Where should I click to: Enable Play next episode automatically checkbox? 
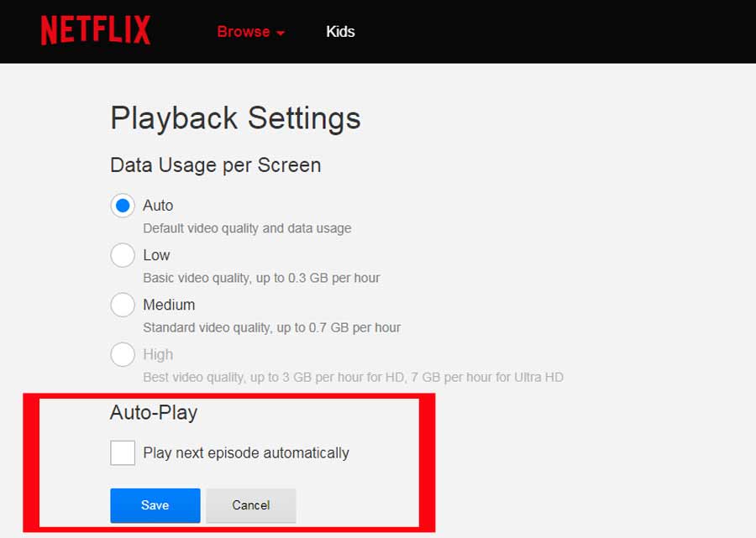click(123, 452)
